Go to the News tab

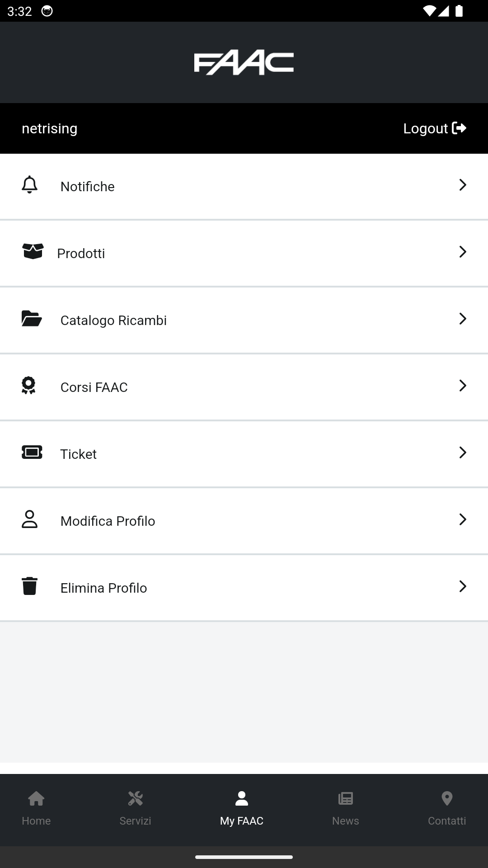pos(346,808)
